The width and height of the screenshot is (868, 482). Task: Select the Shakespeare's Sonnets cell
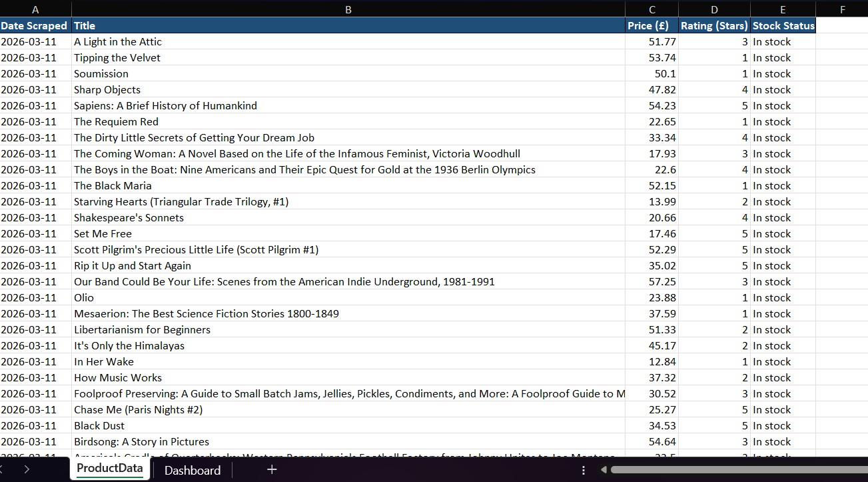click(348, 217)
